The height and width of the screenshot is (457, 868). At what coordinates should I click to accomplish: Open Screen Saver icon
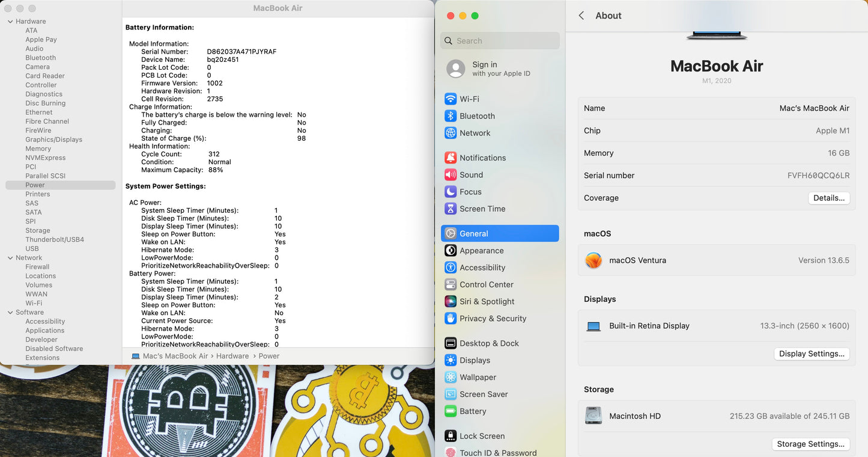point(451,394)
